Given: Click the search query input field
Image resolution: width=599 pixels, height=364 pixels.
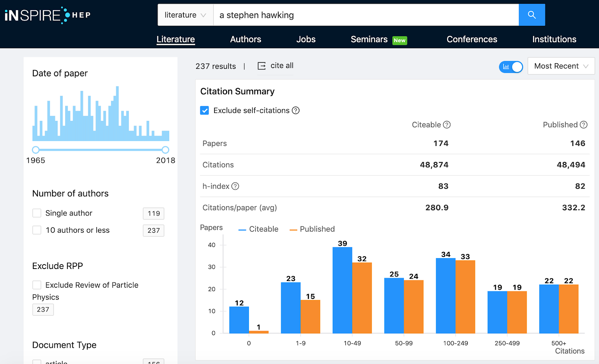Looking at the screenshot, I should [x=365, y=15].
